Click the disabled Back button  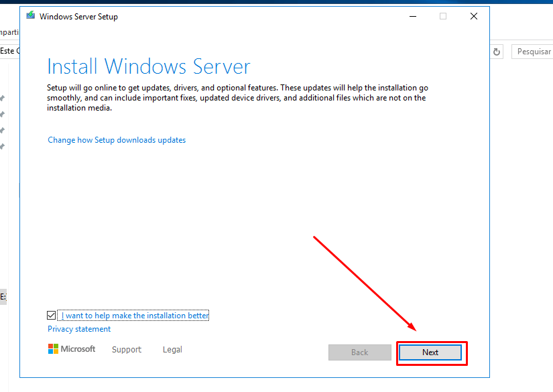point(360,352)
